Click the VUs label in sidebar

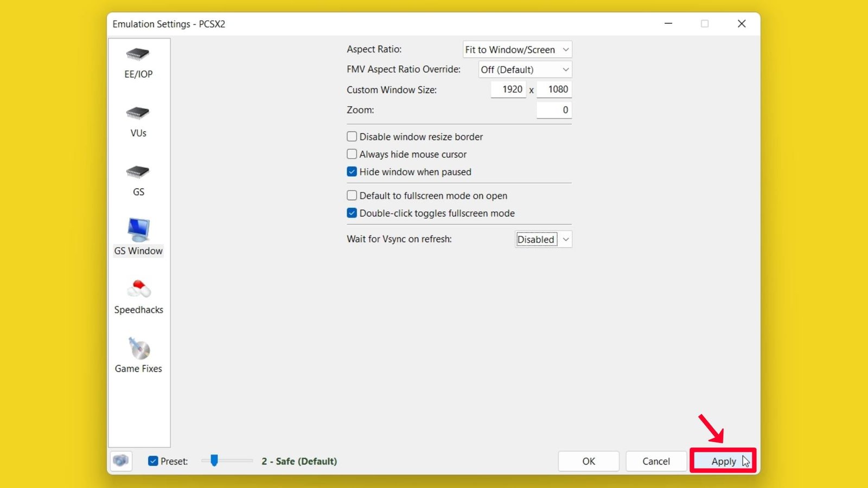(138, 133)
